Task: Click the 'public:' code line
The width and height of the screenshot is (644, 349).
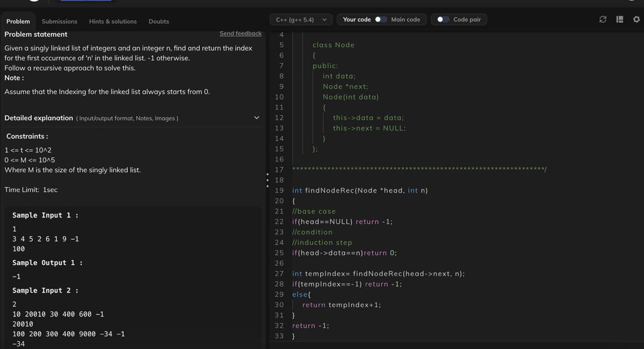Action: pos(325,66)
